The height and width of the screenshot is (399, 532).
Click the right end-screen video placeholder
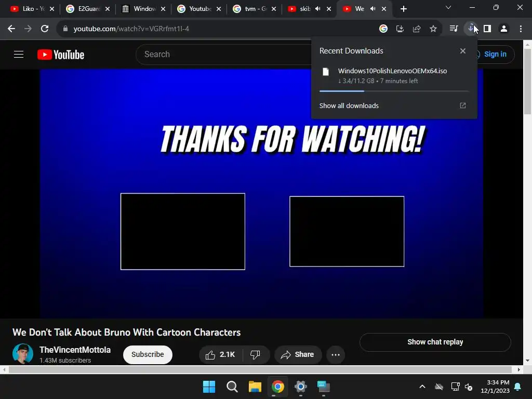(347, 231)
